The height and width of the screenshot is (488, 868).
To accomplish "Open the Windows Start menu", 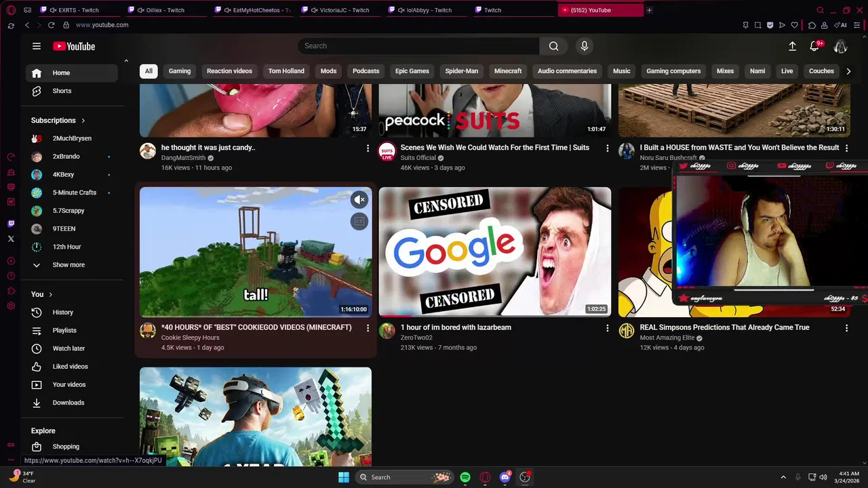I will pos(344,477).
